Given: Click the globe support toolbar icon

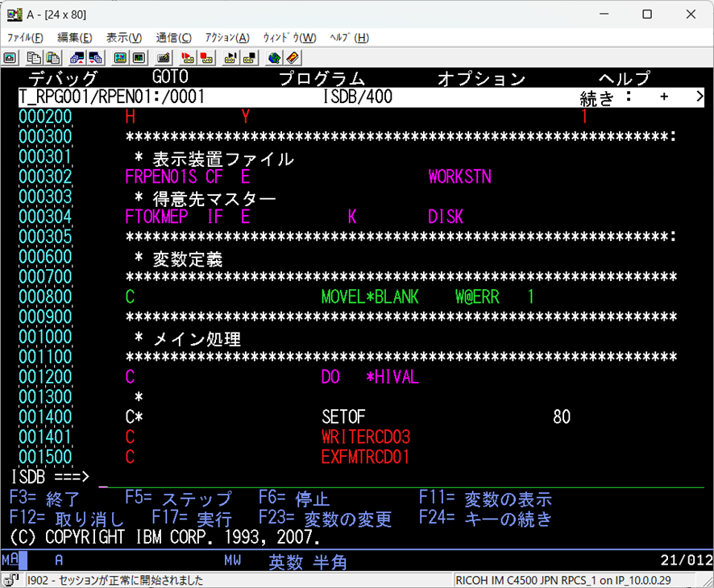Looking at the screenshot, I should (274, 58).
